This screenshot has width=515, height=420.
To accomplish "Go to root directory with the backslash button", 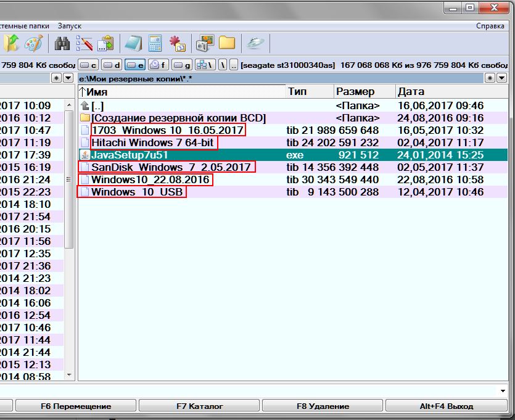I will 223,65.
